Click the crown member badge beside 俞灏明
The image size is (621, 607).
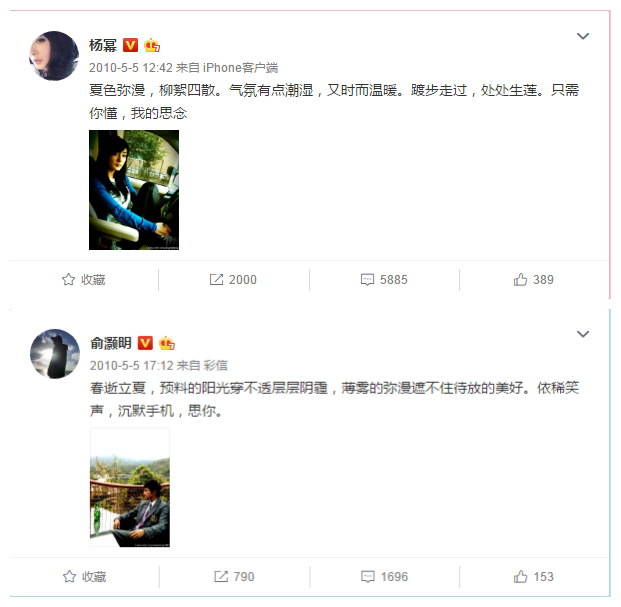coord(167,343)
